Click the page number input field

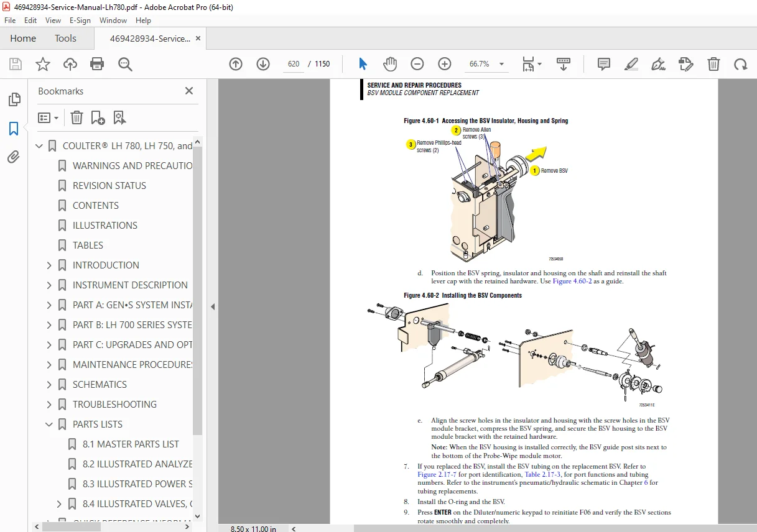point(294,64)
